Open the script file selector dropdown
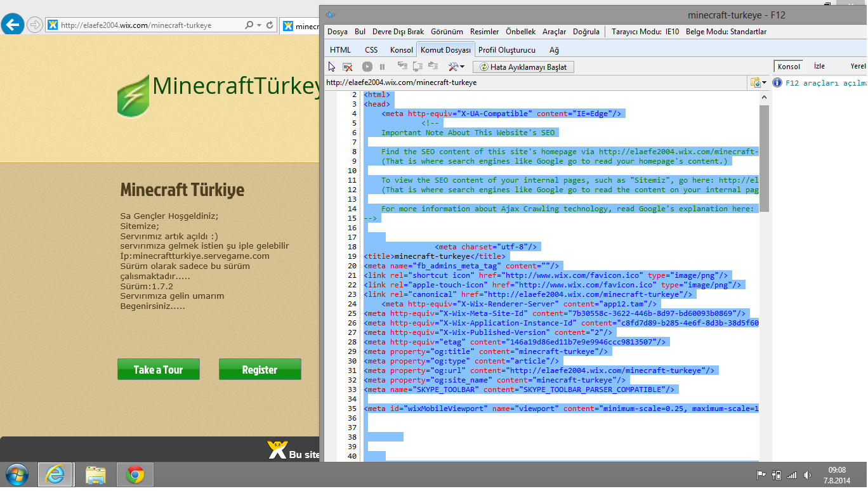The width and height of the screenshot is (868, 491). (758, 82)
